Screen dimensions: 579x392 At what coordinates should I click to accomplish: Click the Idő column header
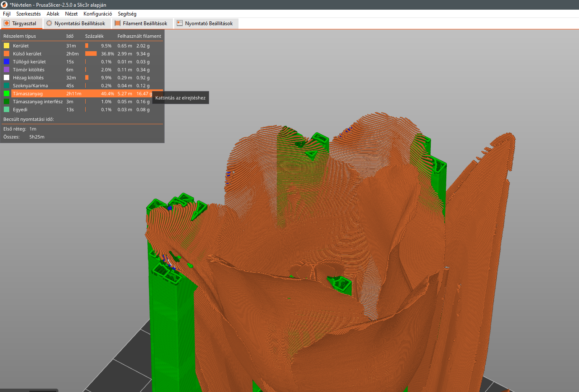(70, 36)
